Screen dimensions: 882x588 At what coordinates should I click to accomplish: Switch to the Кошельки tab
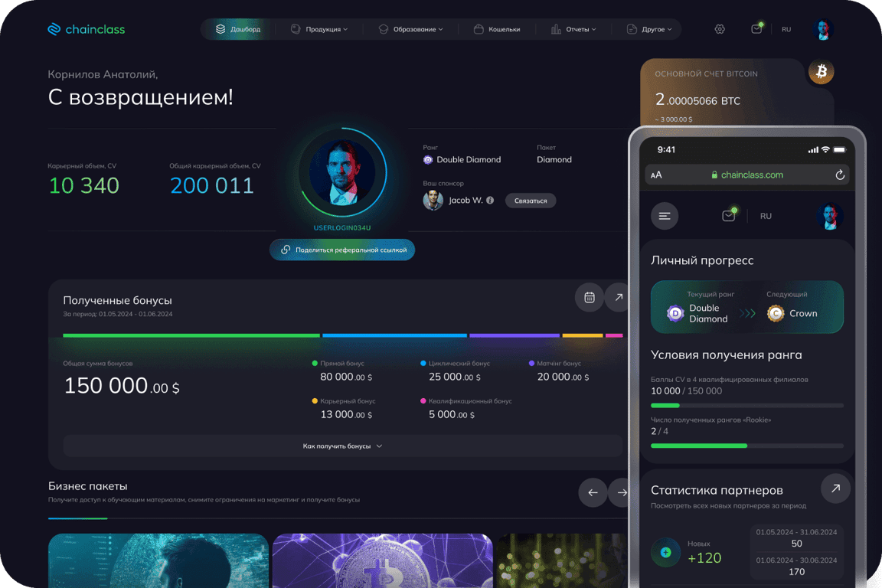497,29
